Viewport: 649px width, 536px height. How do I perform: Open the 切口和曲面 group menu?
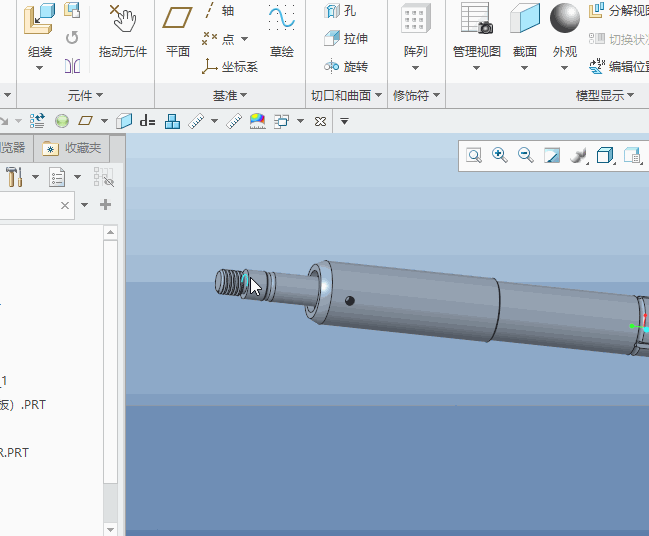click(346, 96)
